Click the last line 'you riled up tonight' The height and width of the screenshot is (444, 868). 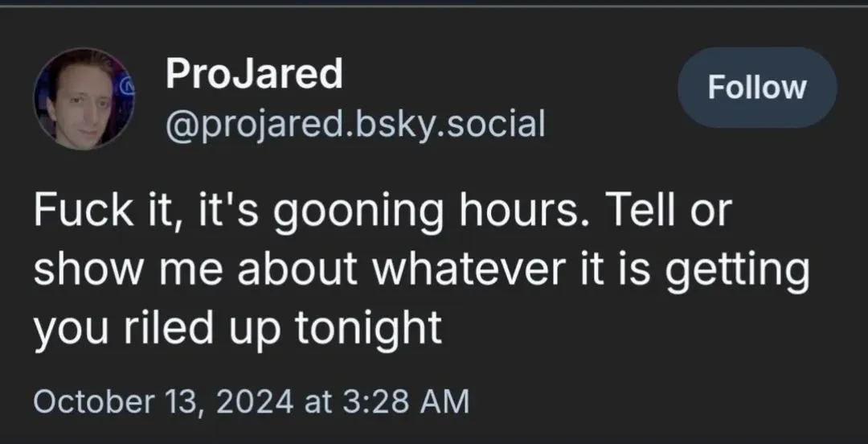[x=238, y=327]
